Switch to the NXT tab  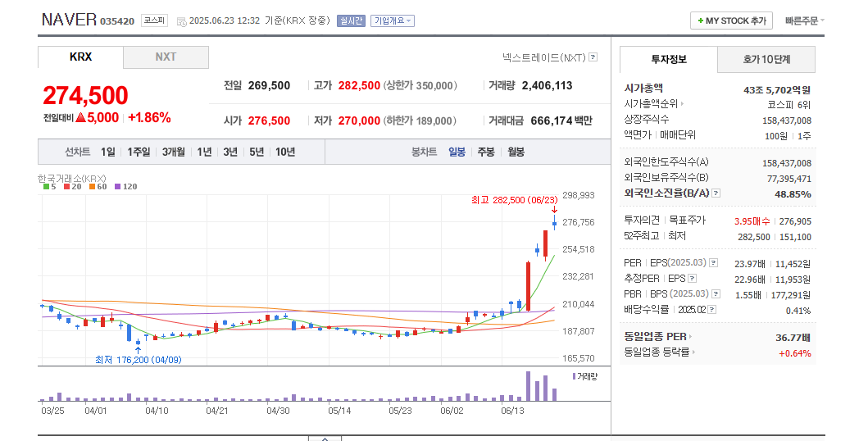(x=166, y=57)
